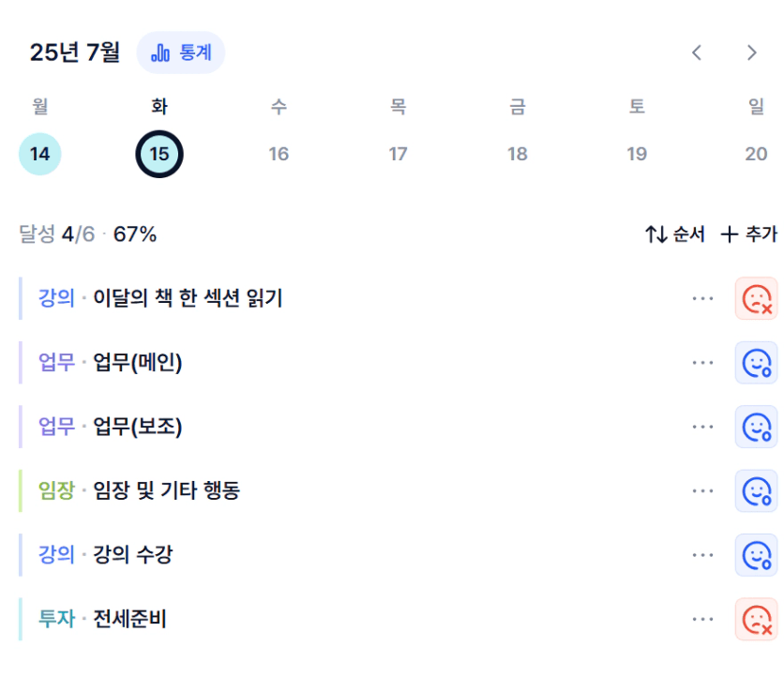Select the highlighted date 15 circle
This screenshot has width=784, height=677.
[x=159, y=154]
